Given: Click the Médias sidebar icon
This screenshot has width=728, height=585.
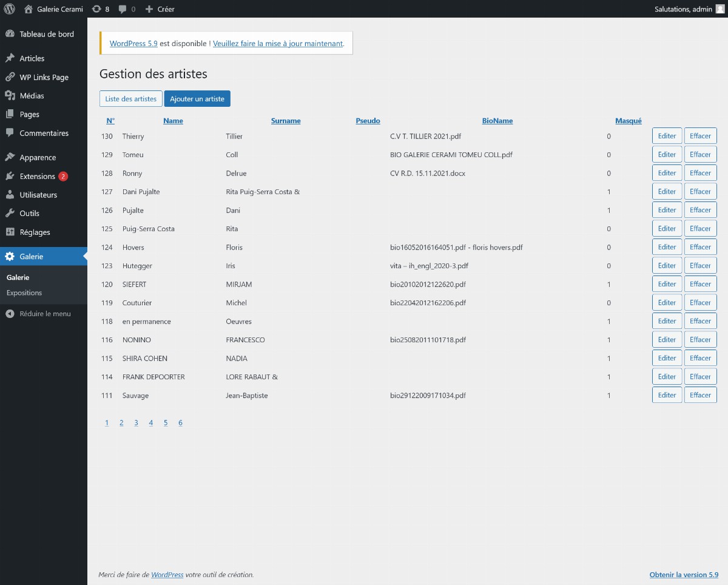Looking at the screenshot, I should tap(10, 96).
